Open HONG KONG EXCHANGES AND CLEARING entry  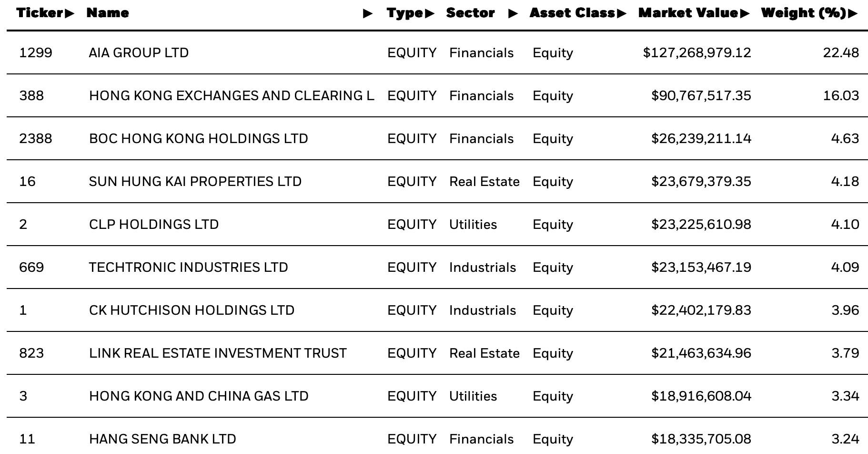[232, 96]
